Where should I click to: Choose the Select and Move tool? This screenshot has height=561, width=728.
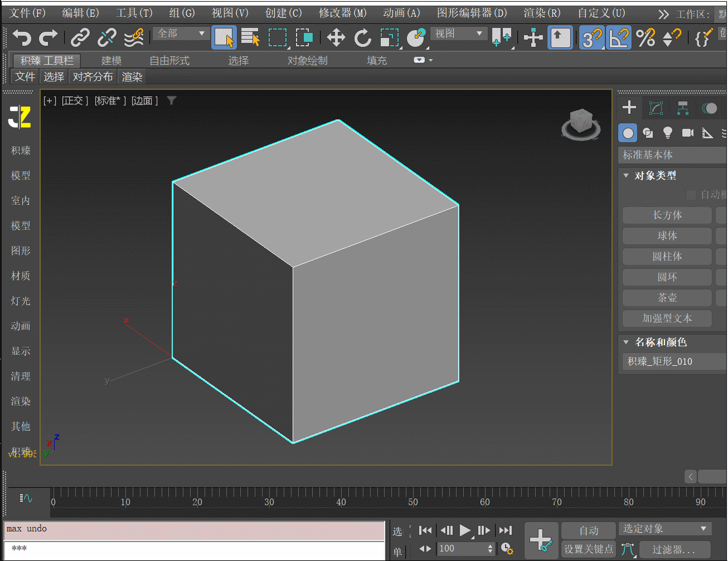[x=336, y=38]
